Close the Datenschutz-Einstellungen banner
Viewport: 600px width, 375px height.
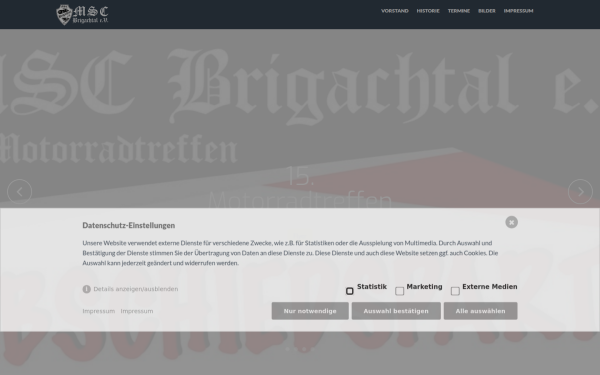pos(511,222)
